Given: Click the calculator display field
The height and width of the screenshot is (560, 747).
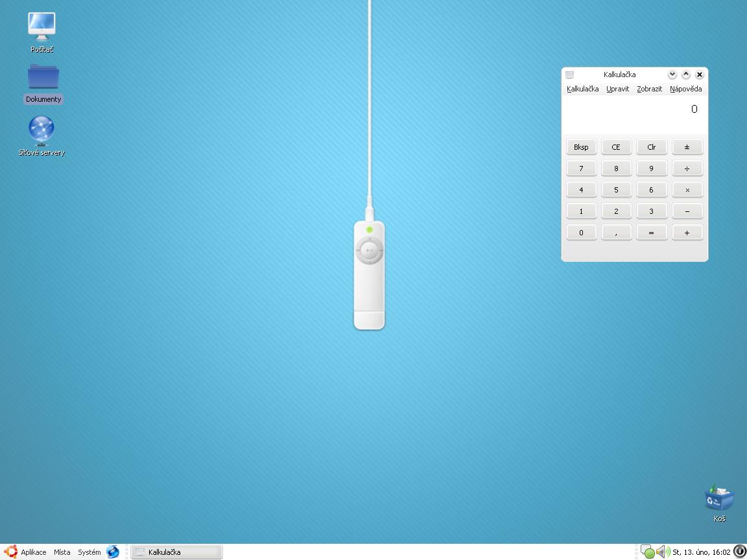Looking at the screenshot, I should click(635, 114).
